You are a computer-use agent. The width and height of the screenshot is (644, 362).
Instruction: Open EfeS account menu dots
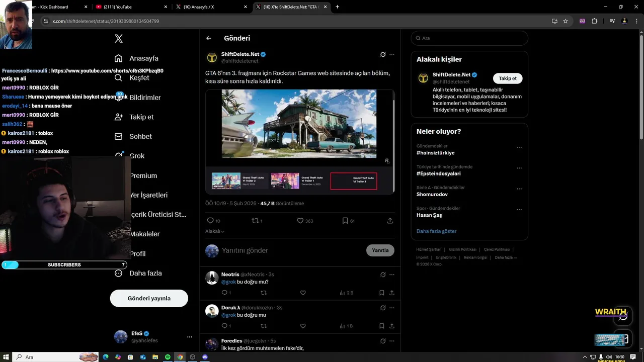coord(190,337)
